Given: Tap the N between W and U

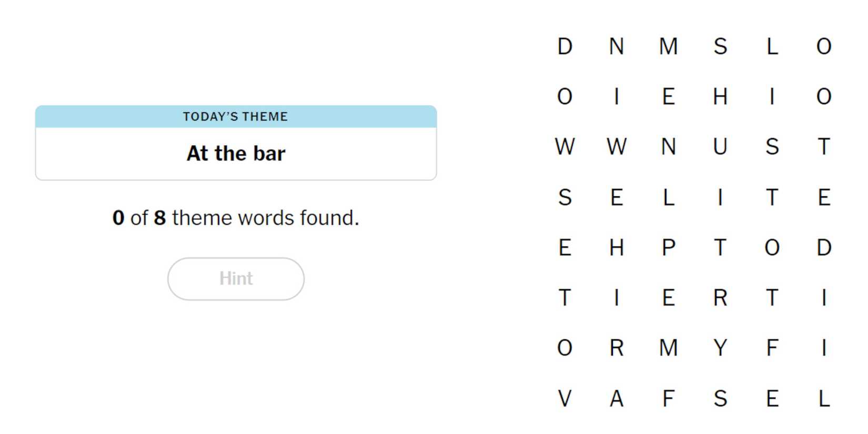Looking at the screenshot, I should 669,147.
